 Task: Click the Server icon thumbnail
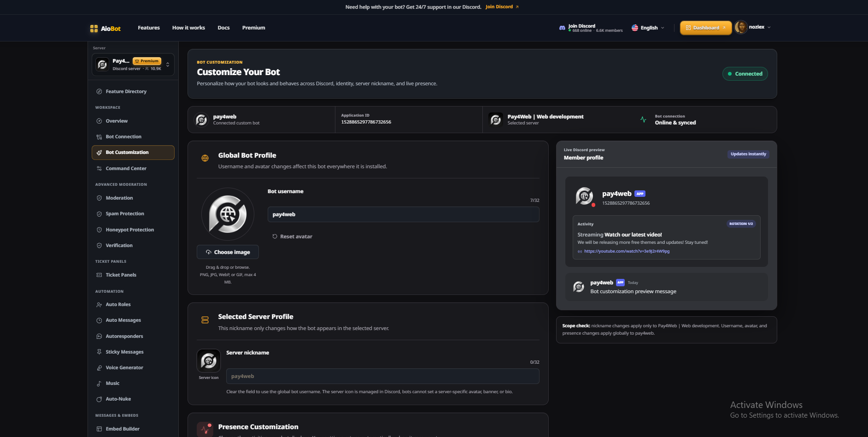(209, 360)
